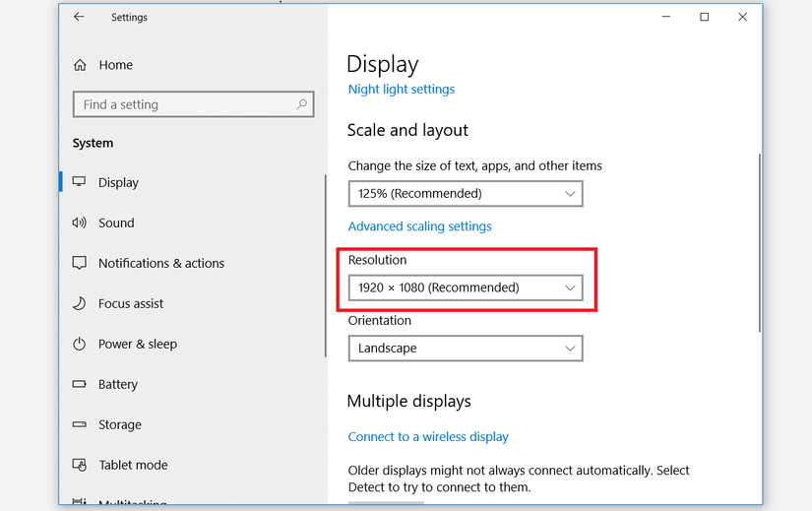Open Advanced scaling settings link
The width and height of the screenshot is (812, 511).
[x=420, y=226]
